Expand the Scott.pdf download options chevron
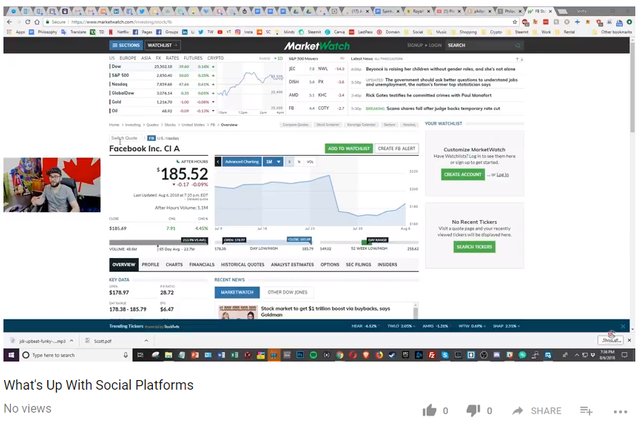640x422 pixels. point(146,340)
